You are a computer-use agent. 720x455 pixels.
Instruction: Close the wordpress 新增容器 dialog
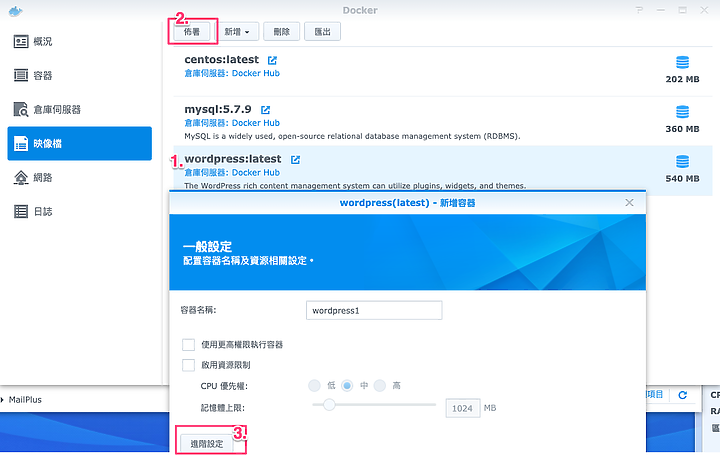pos(629,202)
